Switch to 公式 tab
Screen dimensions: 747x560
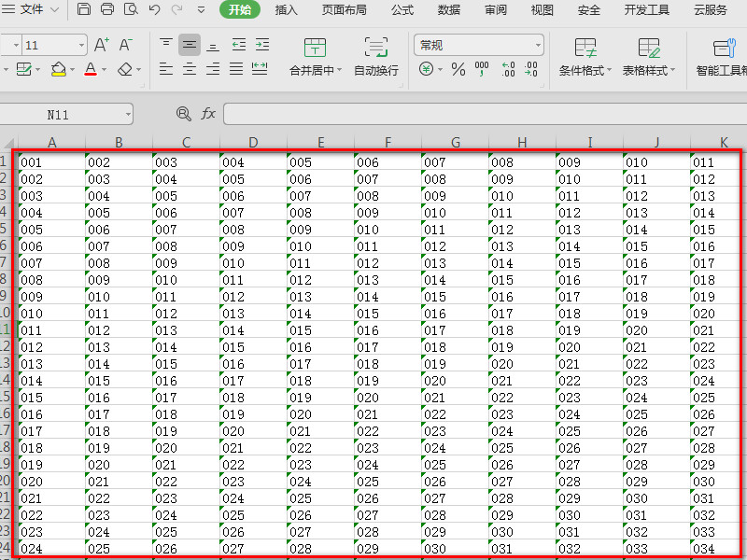click(402, 9)
